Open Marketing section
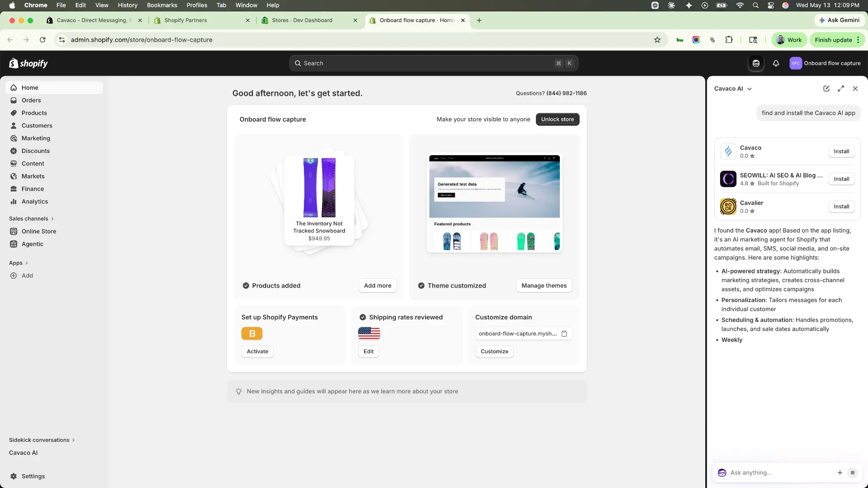The height and width of the screenshot is (488, 868). point(54,139)
